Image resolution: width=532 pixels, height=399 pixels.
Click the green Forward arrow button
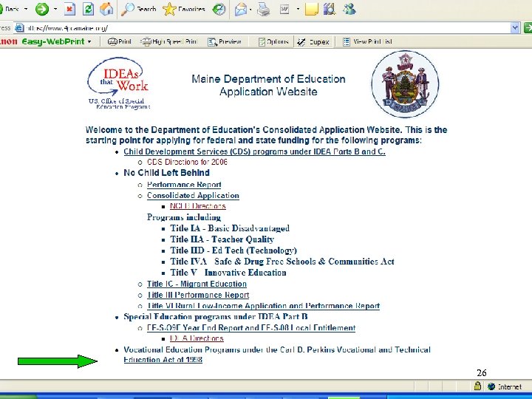click(x=42, y=9)
